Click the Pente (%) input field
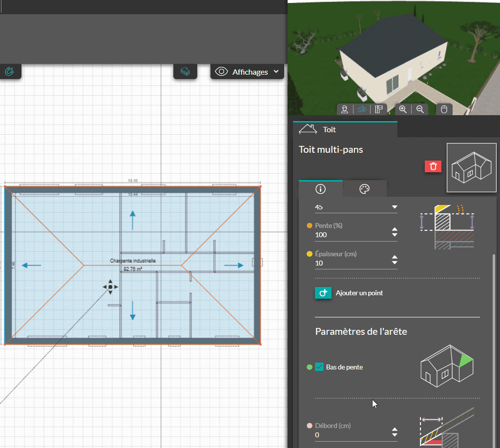The image size is (500, 448). pyautogui.click(x=352, y=235)
